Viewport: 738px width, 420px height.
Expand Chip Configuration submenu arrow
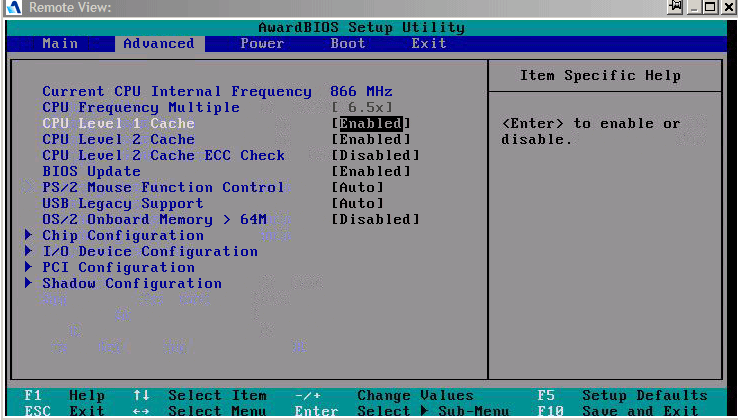click(x=29, y=235)
